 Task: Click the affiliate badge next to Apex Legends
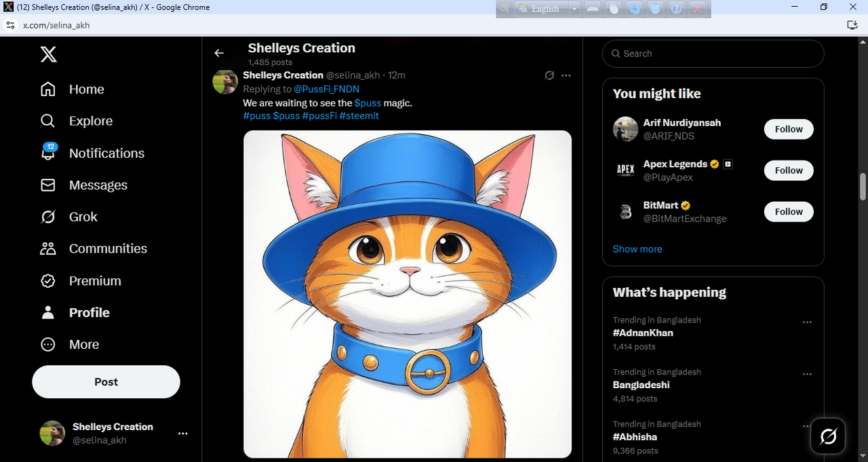tap(728, 164)
